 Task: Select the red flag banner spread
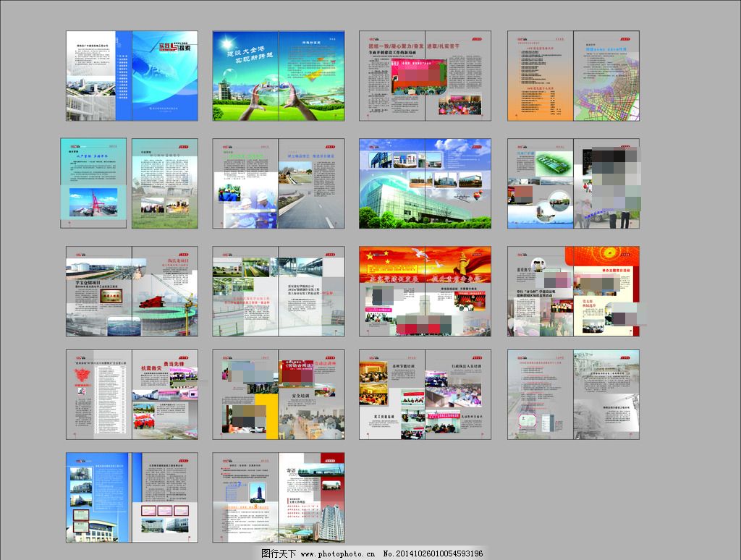pyautogui.click(x=425, y=292)
